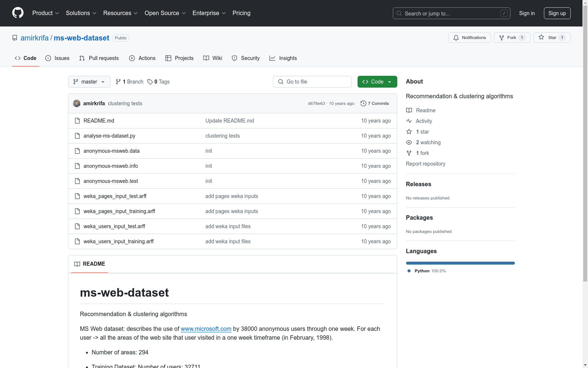The width and height of the screenshot is (588, 368).
Task: Click file icon beside weka_pages_input_training.arff
Action: [x=77, y=211]
